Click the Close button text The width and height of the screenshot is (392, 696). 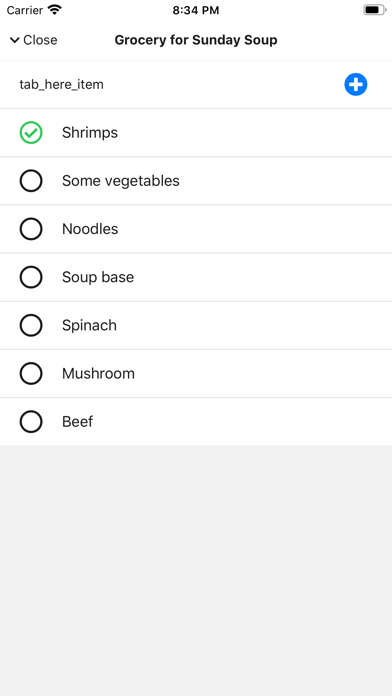[40, 40]
